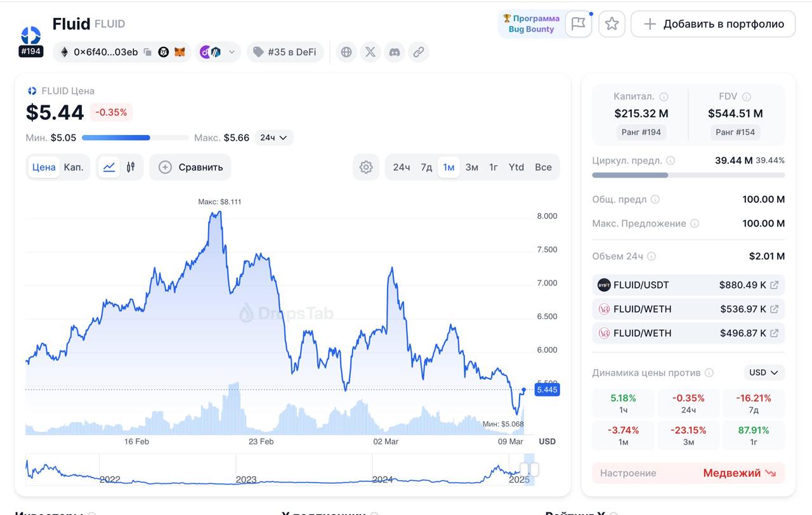Image resolution: width=812 pixels, height=515 pixels.
Task: Click the chain link icon
Action: (x=419, y=52)
